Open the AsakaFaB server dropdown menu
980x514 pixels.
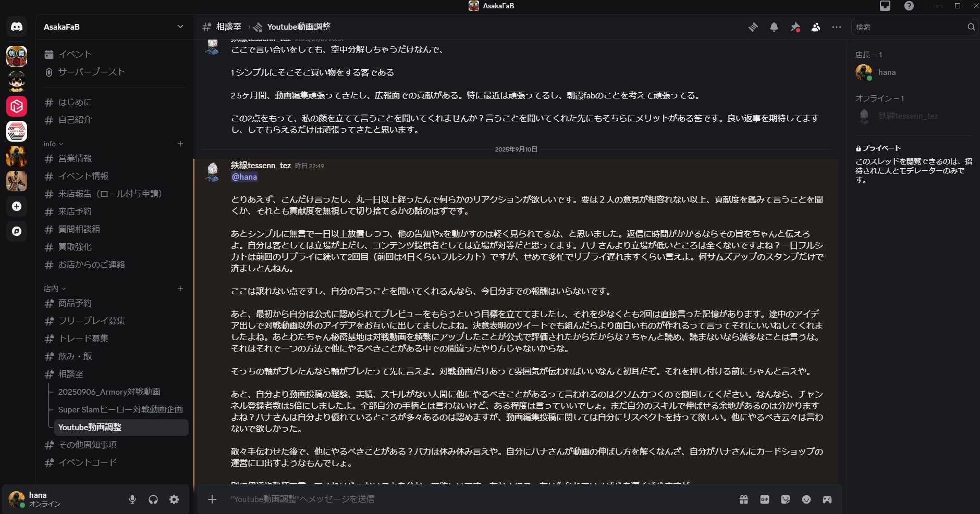point(114,27)
